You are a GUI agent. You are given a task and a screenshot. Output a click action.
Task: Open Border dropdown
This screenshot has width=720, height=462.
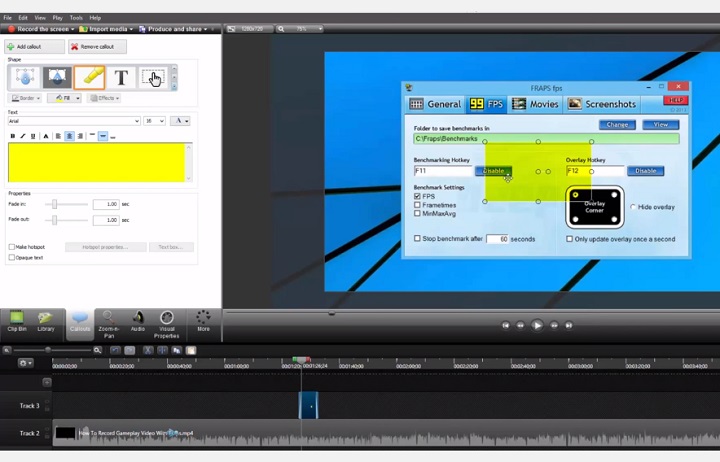pyautogui.click(x=25, y=98)
